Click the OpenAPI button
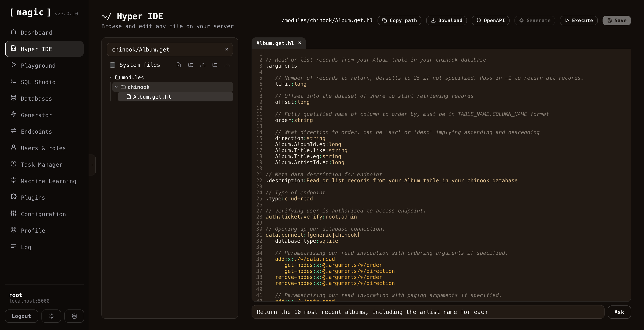Screen dimensions: 644x330 490,21
